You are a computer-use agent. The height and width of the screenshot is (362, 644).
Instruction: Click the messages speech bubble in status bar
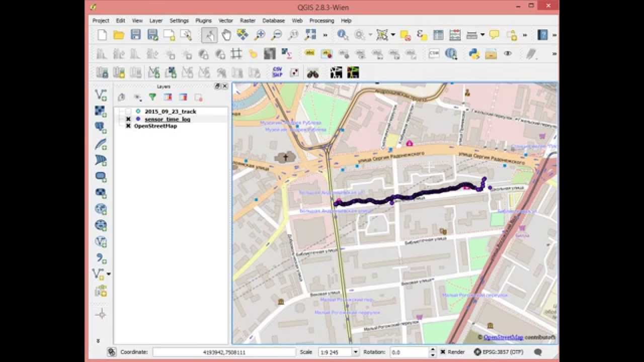538,352
